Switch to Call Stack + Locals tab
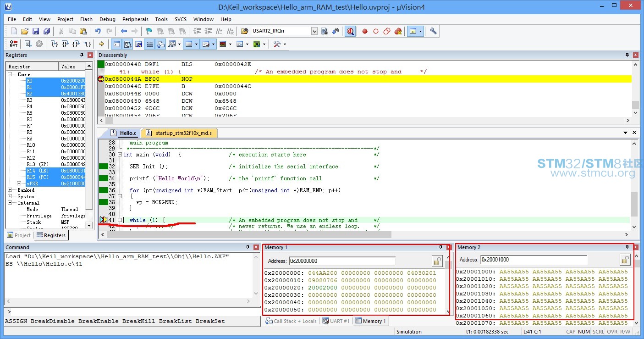The image size is (644, 339). (291, 321)
